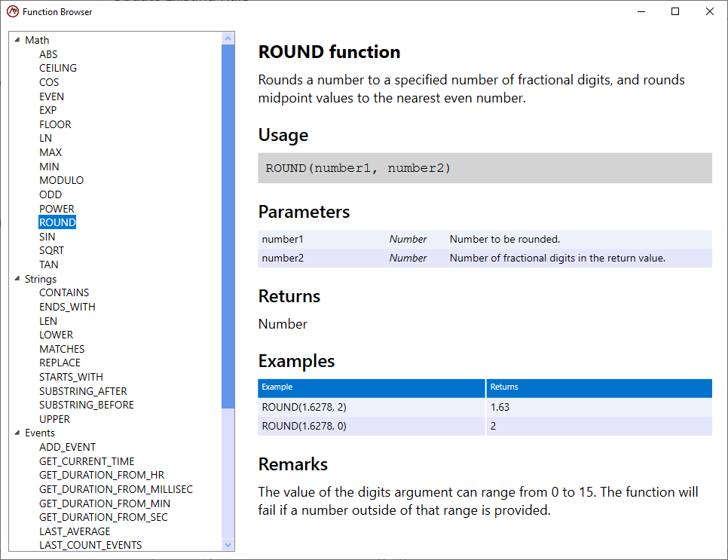Collapse the Events category
The width and height of the screenshot is (728, 560).
coord(17,433)
